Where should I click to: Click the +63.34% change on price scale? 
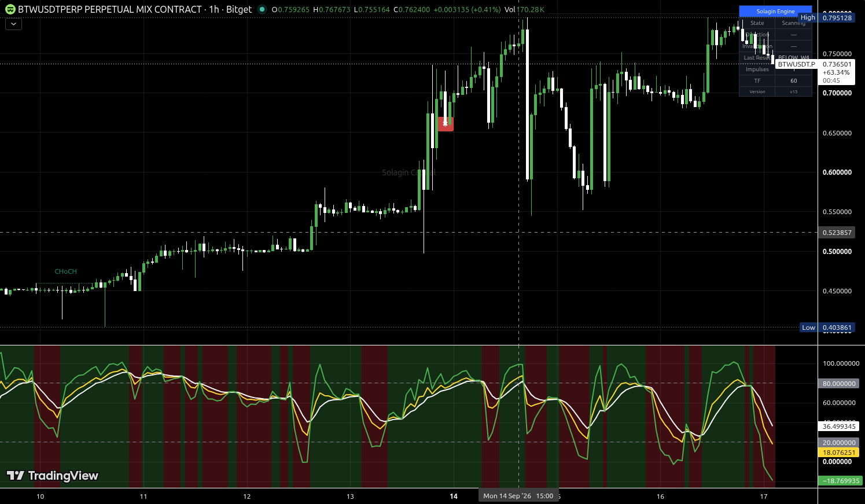(x=836, y=73)
